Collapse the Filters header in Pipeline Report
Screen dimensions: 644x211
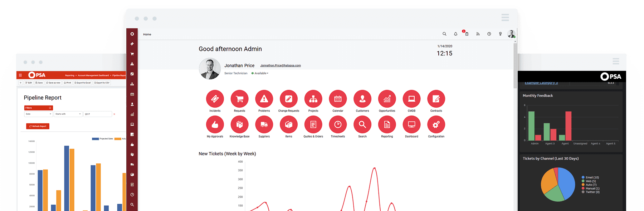pyautogui.click(x=39, y=108)
